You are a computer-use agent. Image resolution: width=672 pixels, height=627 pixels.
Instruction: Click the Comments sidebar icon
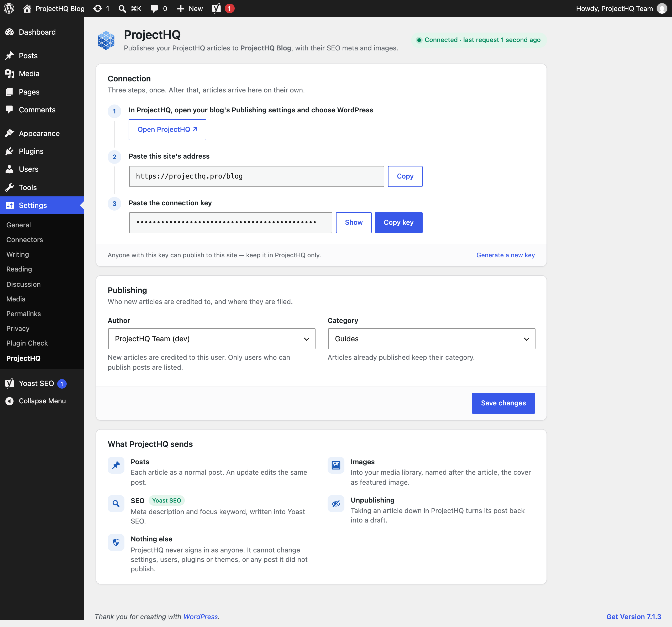pyautogui.click(x=9, y=109)
